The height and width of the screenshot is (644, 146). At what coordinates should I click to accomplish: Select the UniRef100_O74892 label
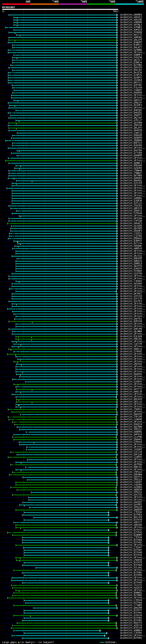point(131,351)
